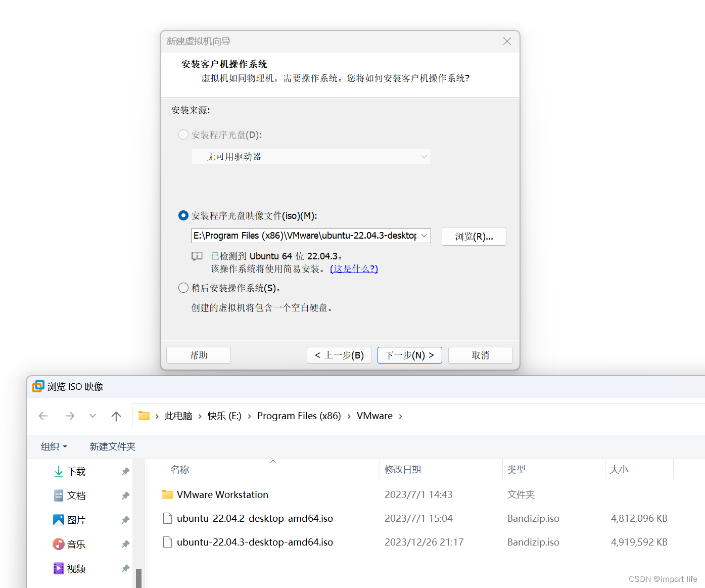
Task: Click the 文档 document icon
Action: point(59,495)
